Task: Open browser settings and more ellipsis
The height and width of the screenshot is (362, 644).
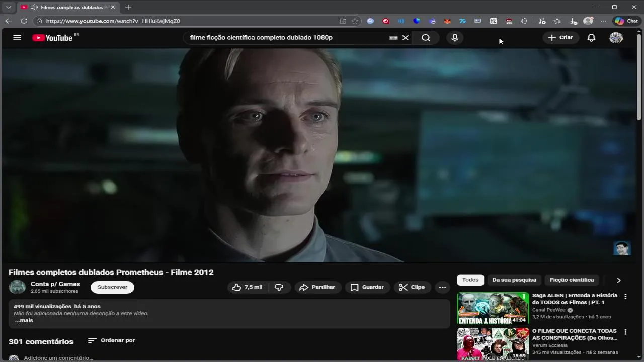Action: [603, 21]
